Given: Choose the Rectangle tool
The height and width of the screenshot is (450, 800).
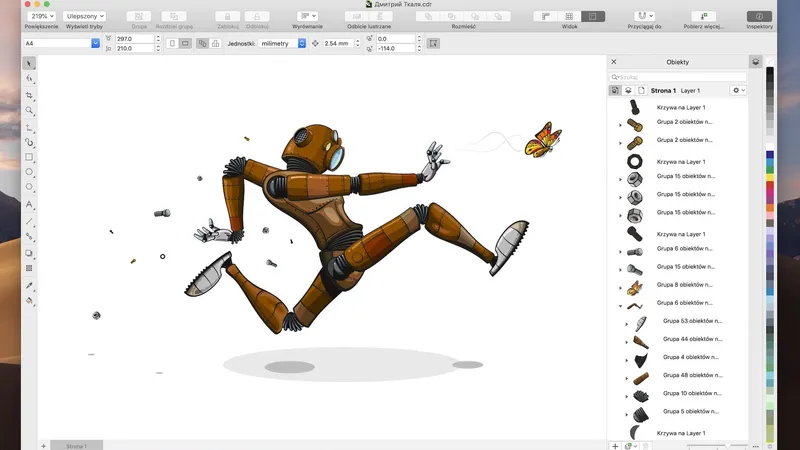Looking at the screenshot, I should pos(29,157).
